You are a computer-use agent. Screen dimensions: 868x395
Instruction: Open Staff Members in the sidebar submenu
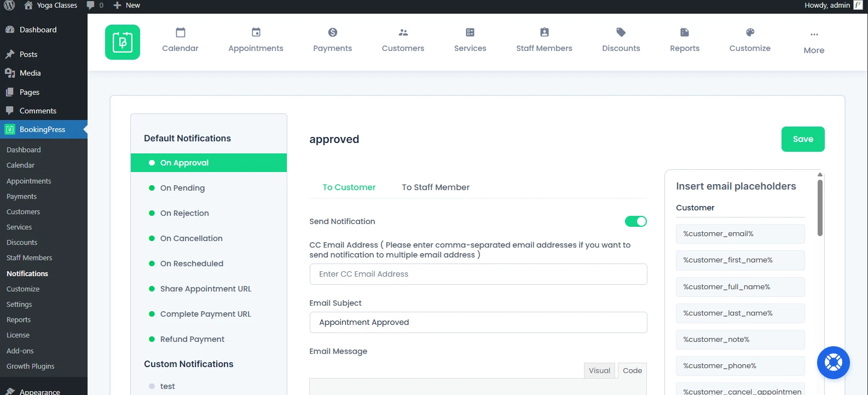[x=30, y=257]
